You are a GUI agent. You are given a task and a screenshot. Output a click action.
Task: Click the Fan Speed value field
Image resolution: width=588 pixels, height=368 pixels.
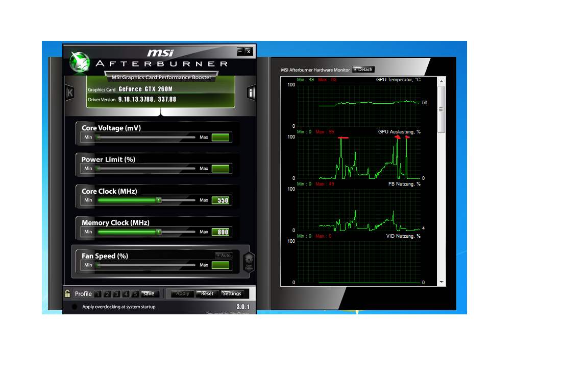(220, 265)
